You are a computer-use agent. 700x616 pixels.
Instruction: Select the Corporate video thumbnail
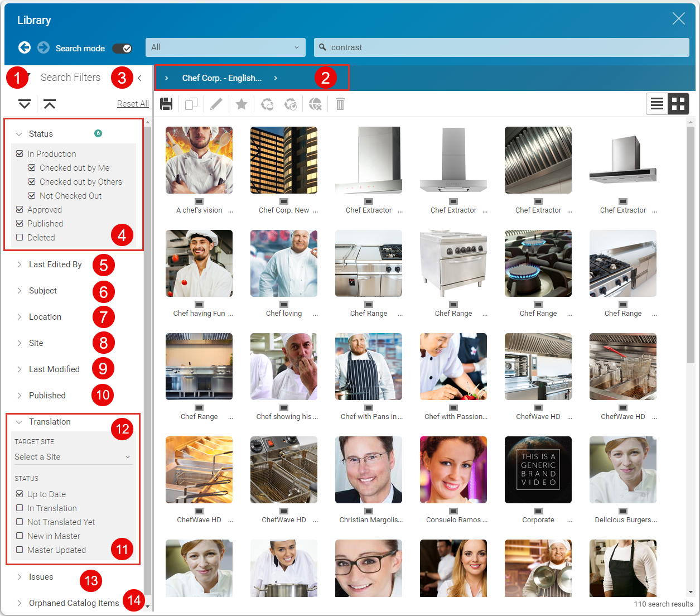(538, 470)
